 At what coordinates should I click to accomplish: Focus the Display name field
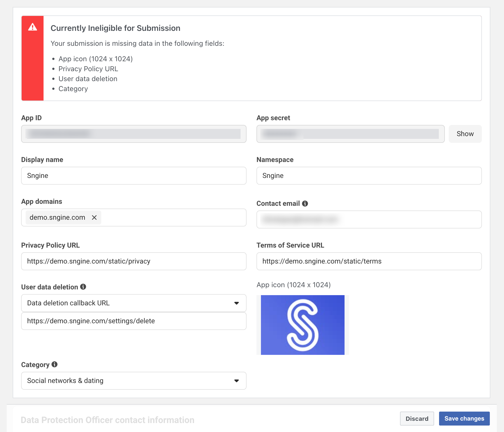pos(134,176)
